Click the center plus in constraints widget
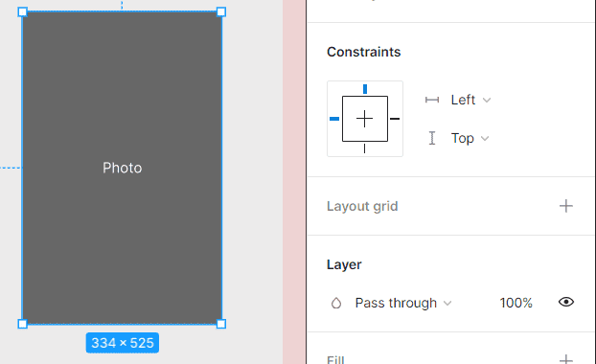The image size is (596, 364). [x=364, y=119]
